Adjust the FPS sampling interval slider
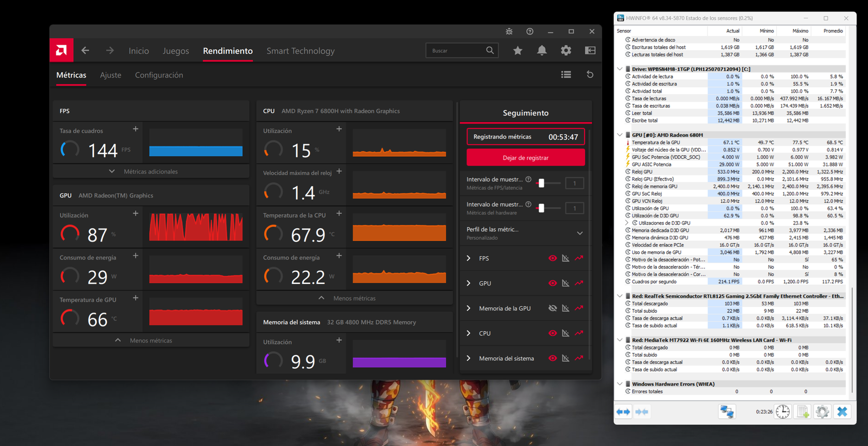The width and height of the screenshot is (868, 446). (x=541, y=183)
